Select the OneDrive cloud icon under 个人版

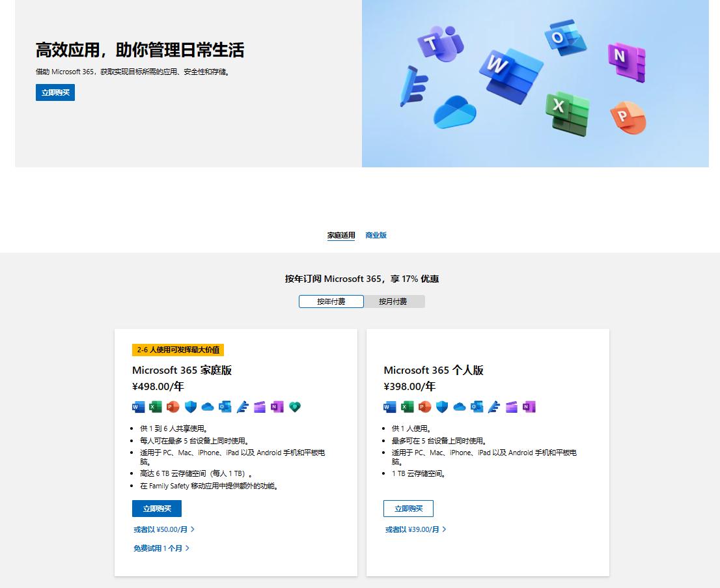(459, 406)
